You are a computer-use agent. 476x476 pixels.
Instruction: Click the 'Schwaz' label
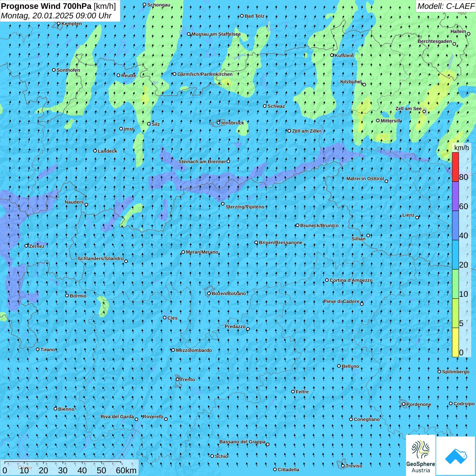tap(276, 106)
